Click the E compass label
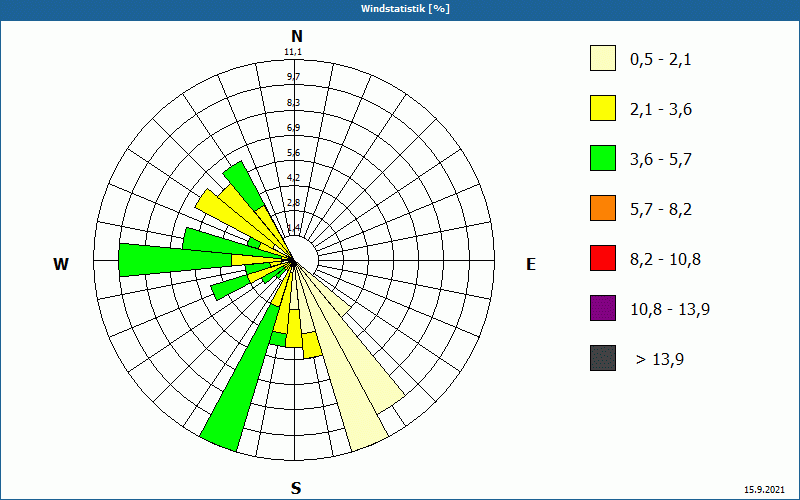Viewport: 800px width, 500px height. click(x=531, y=264)
